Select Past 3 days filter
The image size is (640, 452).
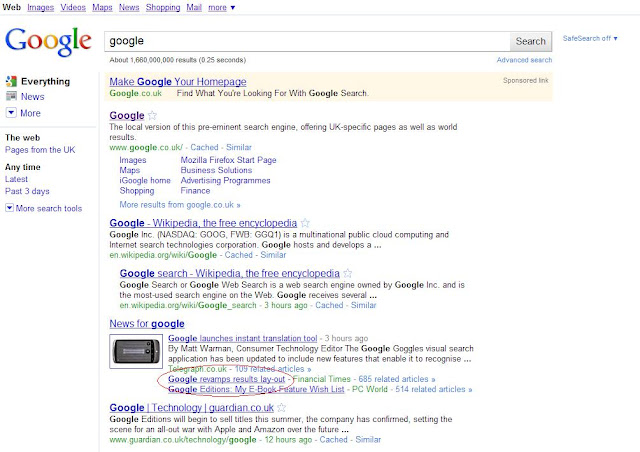pyautogui.click(x=27, y=191)
